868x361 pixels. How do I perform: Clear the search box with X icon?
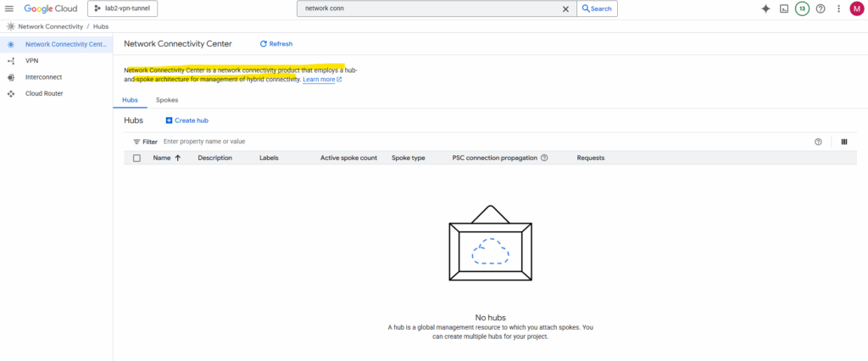565,8
